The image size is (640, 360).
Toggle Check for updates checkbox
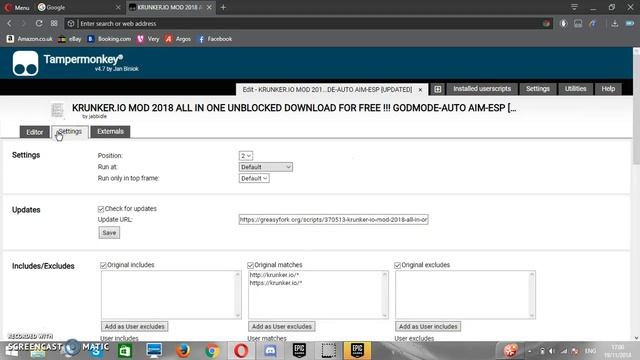tap(101, 209)
